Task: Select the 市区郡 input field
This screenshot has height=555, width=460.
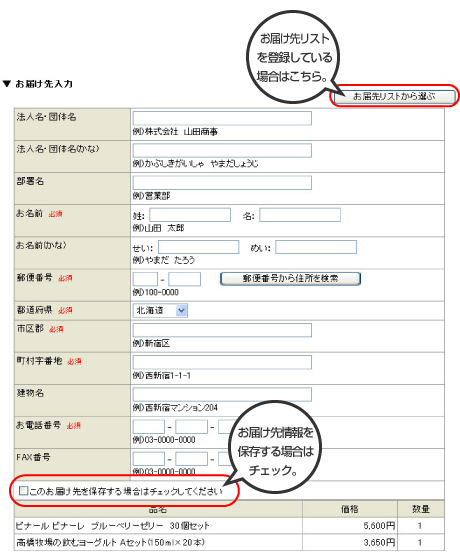Action: (222, 330)
